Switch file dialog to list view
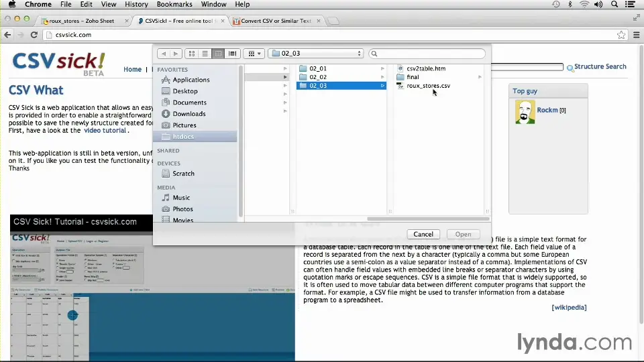 click(205, 54)
